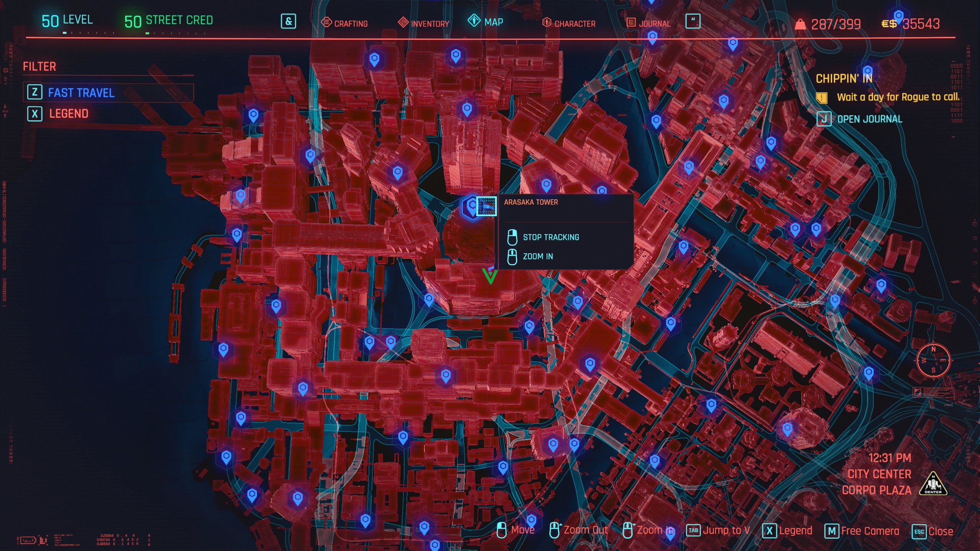Click the Free Camera control
The width and height of the screenshot is (980, 551).
tap(862, 531)
